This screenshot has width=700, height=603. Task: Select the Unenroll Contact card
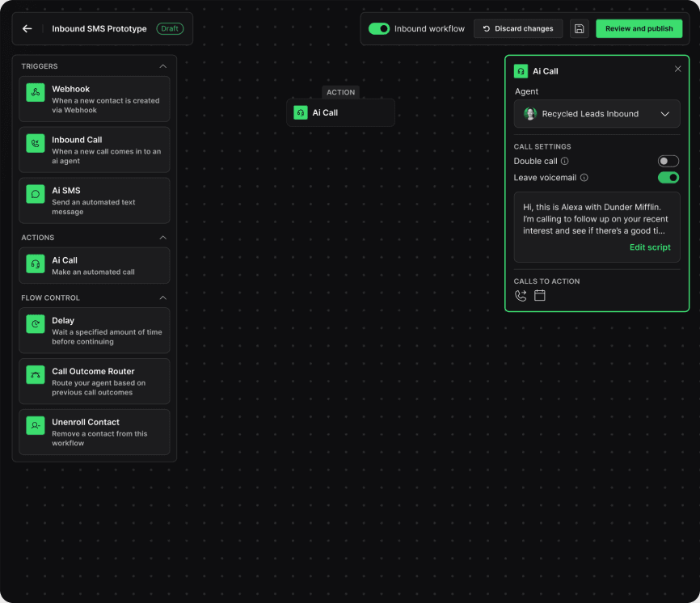pyautogui.click(x=95, y=432)
